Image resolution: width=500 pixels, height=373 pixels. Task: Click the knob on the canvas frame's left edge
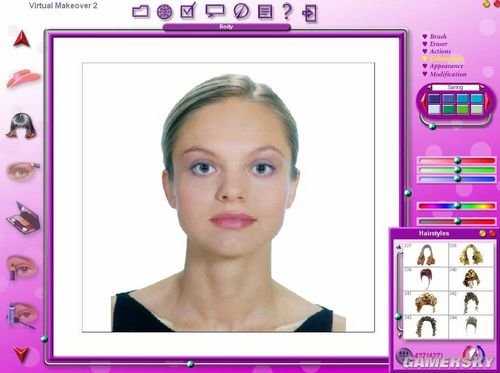click(44, 339)
